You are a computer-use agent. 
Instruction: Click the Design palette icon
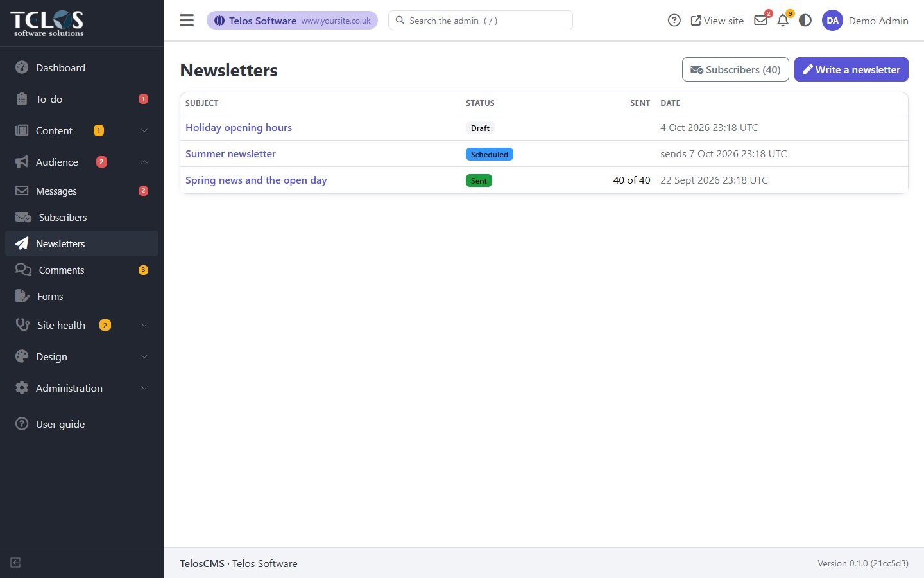coord(22,356)
